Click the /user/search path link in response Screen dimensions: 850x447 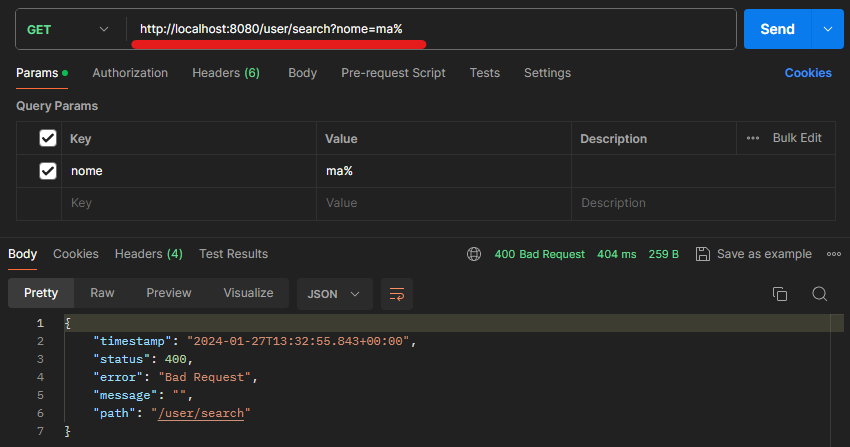tap(201, 413)
